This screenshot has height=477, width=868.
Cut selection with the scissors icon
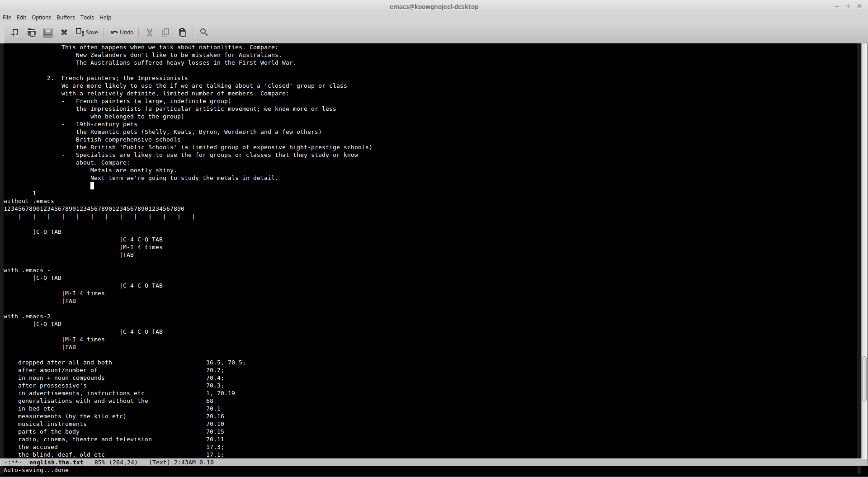[x=150, y=32]
